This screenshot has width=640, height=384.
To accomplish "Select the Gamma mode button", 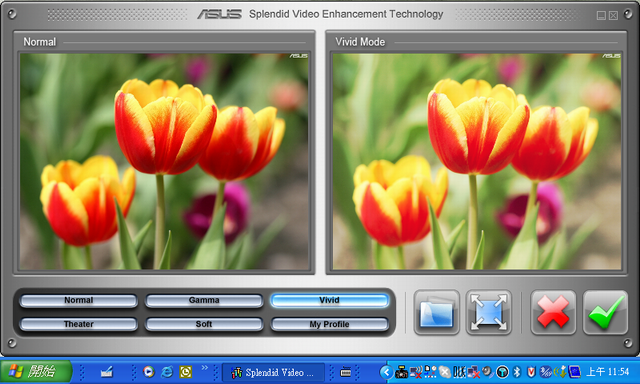I will click(204, 300).
